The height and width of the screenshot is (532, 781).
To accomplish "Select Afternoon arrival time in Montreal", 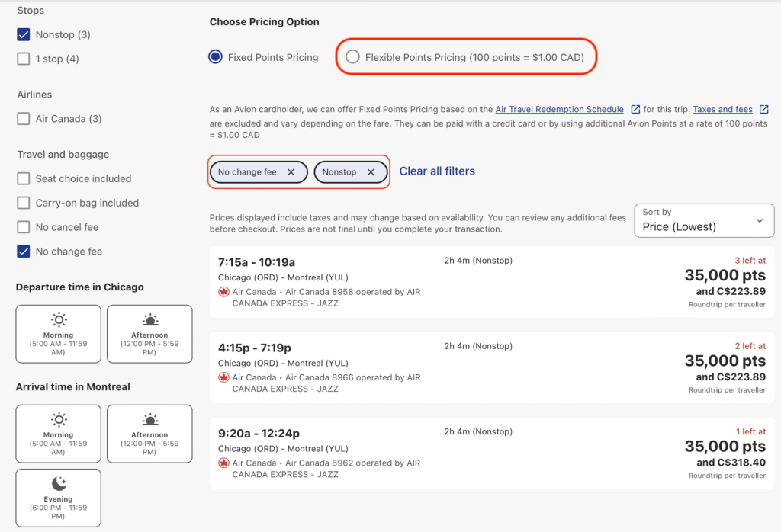I will pyautogui.click(x=149, y=434).
